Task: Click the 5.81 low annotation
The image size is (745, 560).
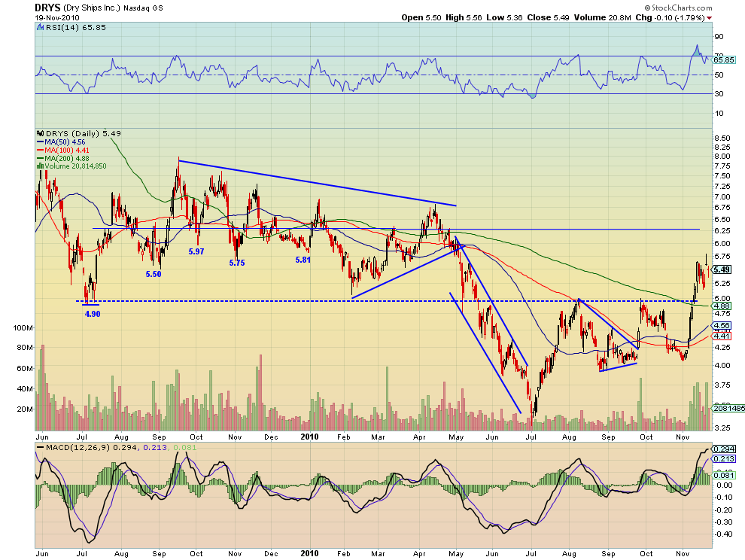Action: click(303, 260)
